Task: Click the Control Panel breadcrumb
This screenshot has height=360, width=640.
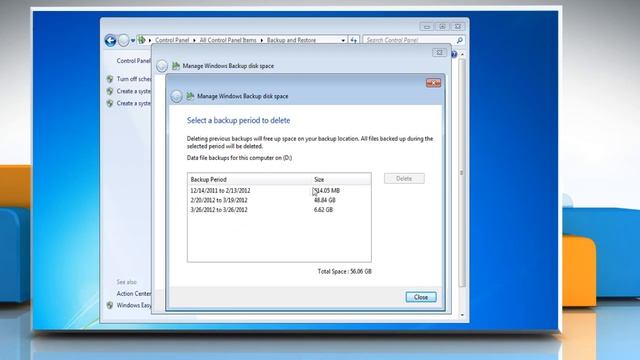Action: pos(172,40)
